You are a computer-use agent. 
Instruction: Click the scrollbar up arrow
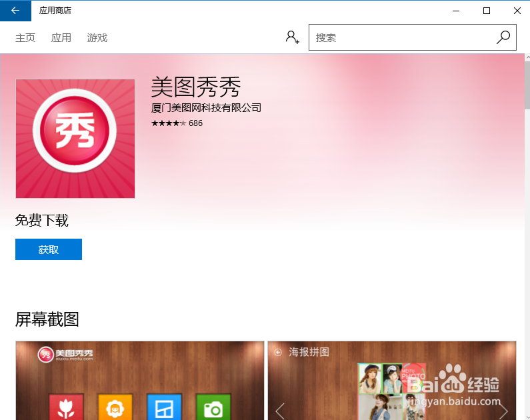527,57
